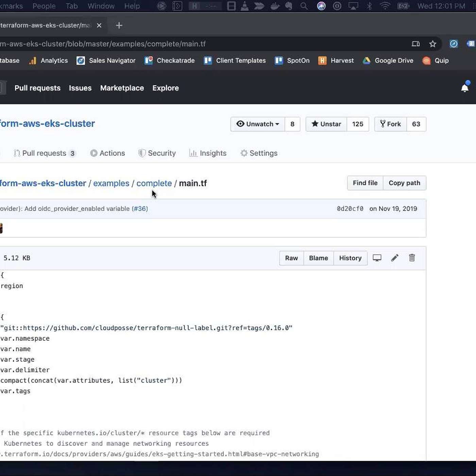The height and width of the screenshot is (476, 476).
Task: Open the file History
Action: pos(350,258)
